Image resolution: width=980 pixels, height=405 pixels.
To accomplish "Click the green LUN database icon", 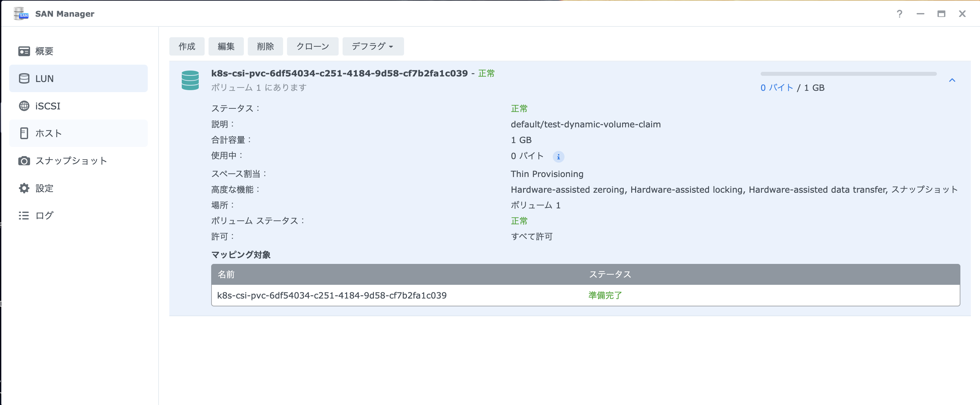I will click(x=190, y=80).
